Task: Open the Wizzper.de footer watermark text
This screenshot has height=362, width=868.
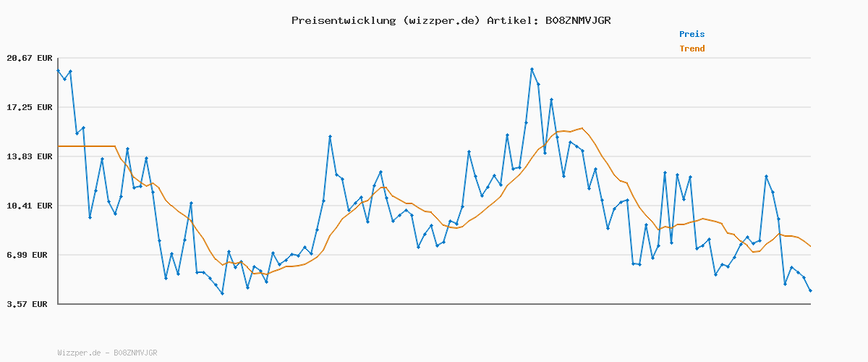Action: (107, 353)
